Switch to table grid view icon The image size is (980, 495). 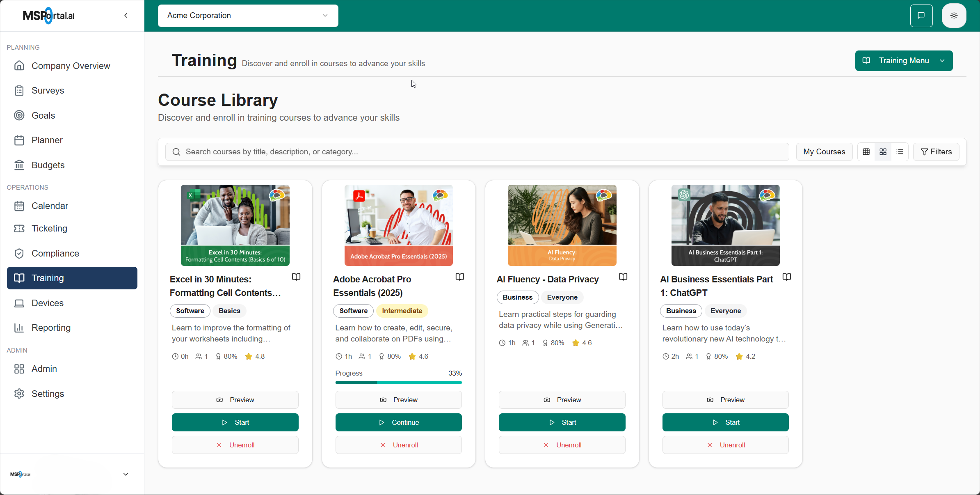(x=866, y=152)
